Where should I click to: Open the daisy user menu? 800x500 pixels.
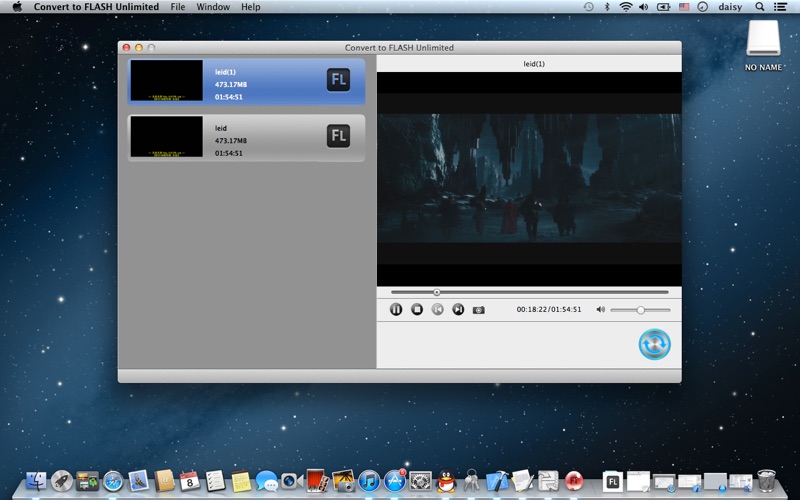pyautogui.click(x=730, y=7)
